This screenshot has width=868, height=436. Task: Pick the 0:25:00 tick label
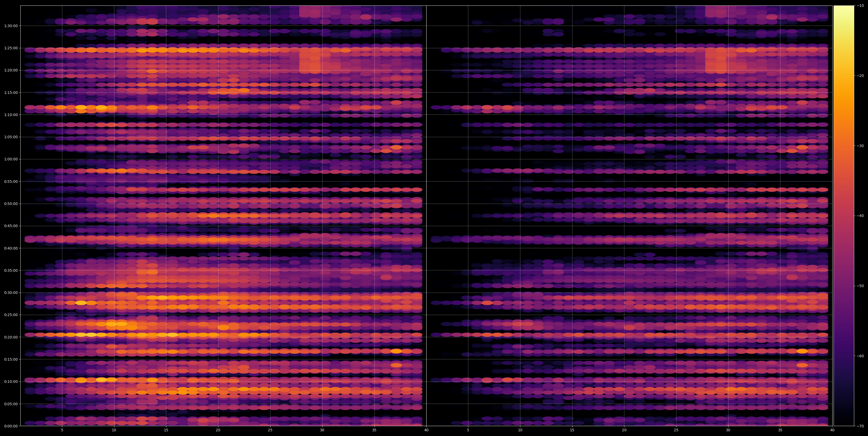[x=11, y=314]
